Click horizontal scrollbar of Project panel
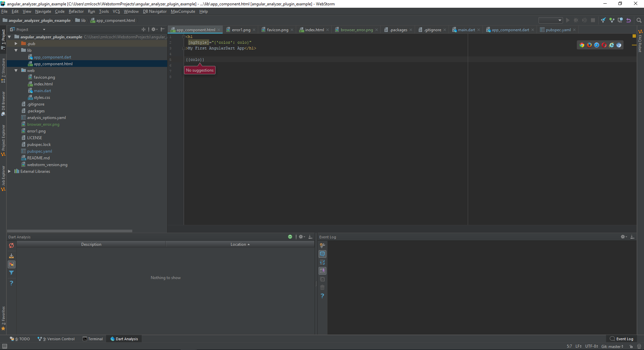This screenshot has width=644, height=350. 70,231
